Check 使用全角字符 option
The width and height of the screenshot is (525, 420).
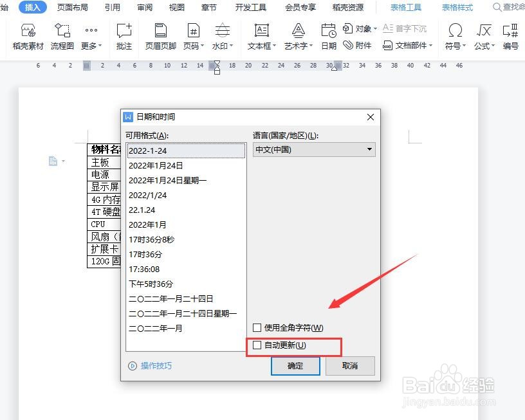point(257,327)
